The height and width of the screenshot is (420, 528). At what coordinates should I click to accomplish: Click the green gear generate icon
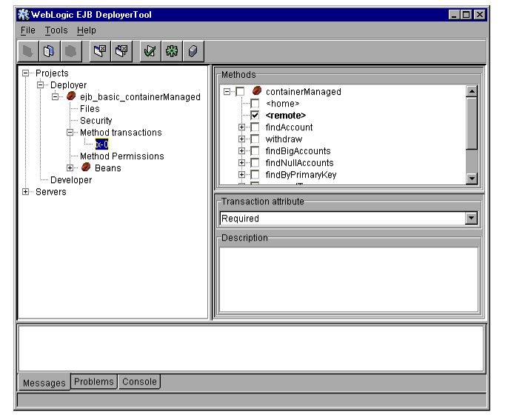(172, 52)
